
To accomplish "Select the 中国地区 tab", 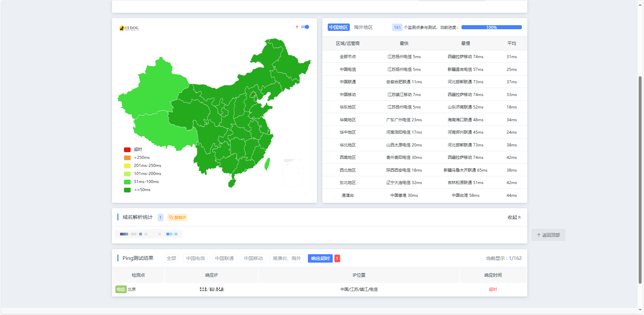I will (x=338, y=27).
